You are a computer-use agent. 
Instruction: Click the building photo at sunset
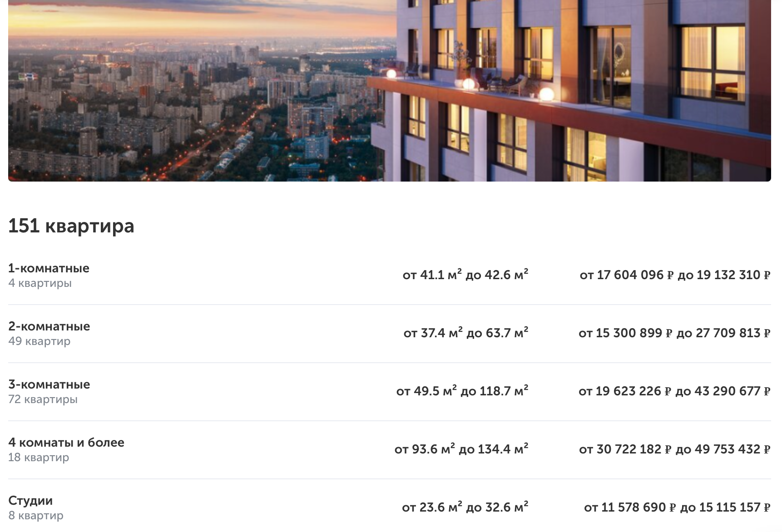point(390,91)
